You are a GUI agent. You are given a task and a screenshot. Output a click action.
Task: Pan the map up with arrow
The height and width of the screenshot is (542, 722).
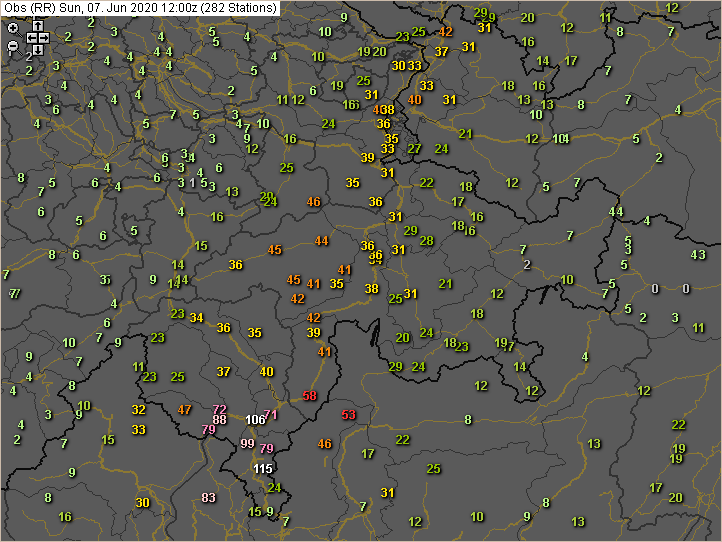point(38,26)
